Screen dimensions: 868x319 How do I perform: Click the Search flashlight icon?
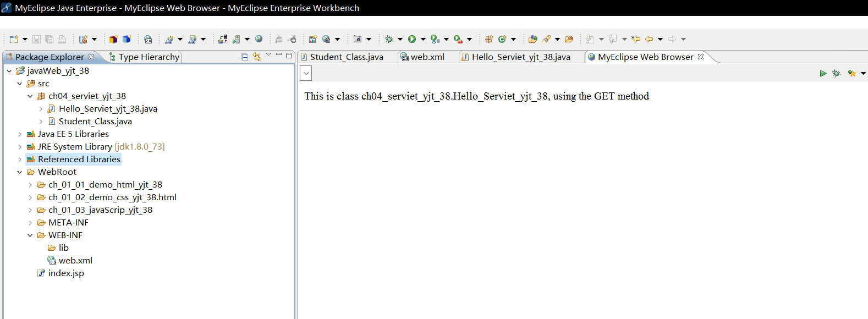click(x=546, y=39)
